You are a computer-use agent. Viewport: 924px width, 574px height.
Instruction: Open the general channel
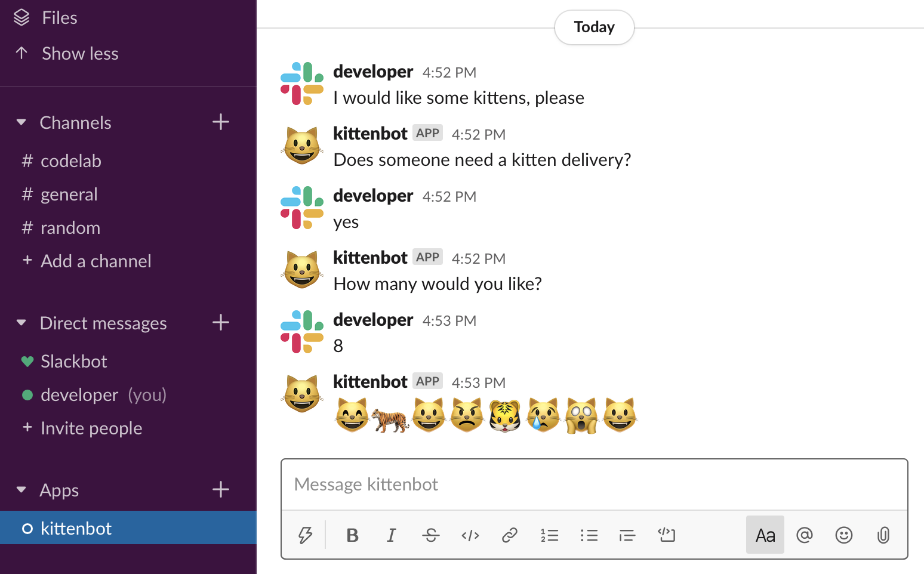point(69,195)
